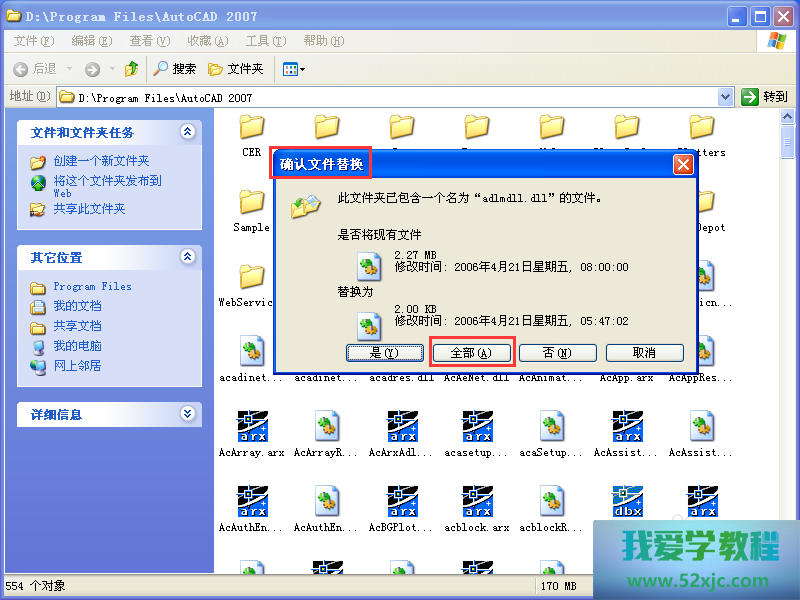Click the Up one level folder icon
This screenshot has height=600, width=800.
point(132,69)
